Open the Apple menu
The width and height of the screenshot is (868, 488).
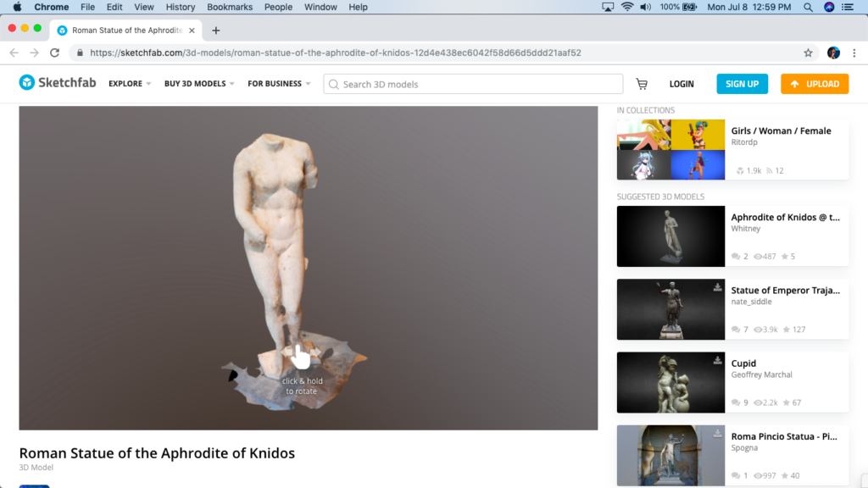(17, 7)
